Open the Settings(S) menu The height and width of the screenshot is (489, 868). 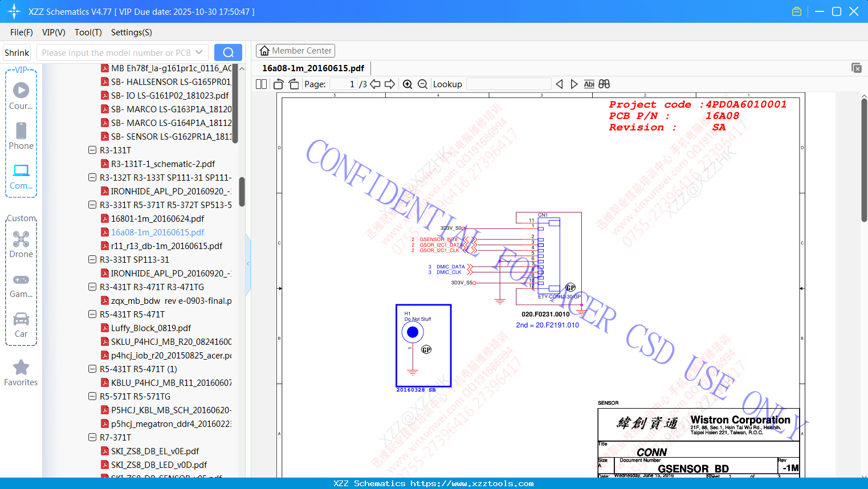pyautogui.click(x=132, y=32)
